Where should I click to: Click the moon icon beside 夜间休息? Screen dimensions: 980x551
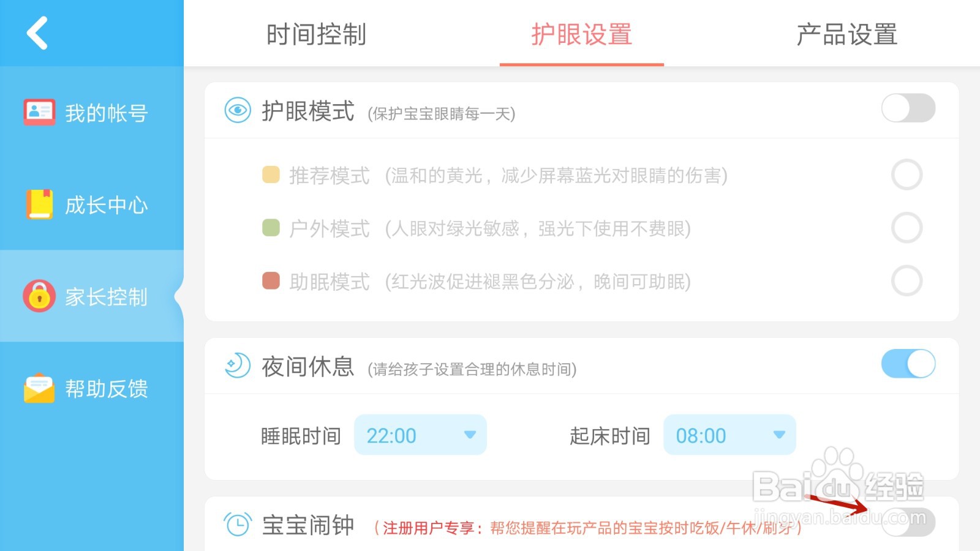pyautogui.click(x=236, y=365)
